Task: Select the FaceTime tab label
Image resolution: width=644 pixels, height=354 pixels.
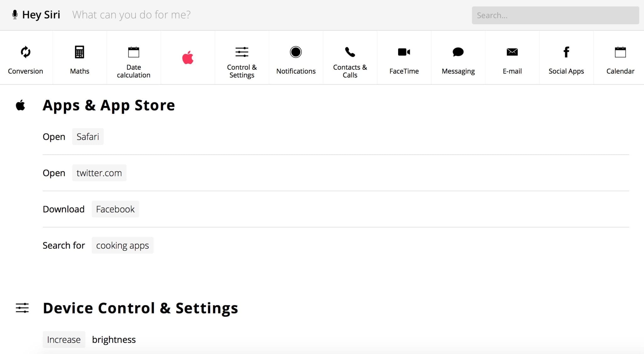Action: pos(404,71)
